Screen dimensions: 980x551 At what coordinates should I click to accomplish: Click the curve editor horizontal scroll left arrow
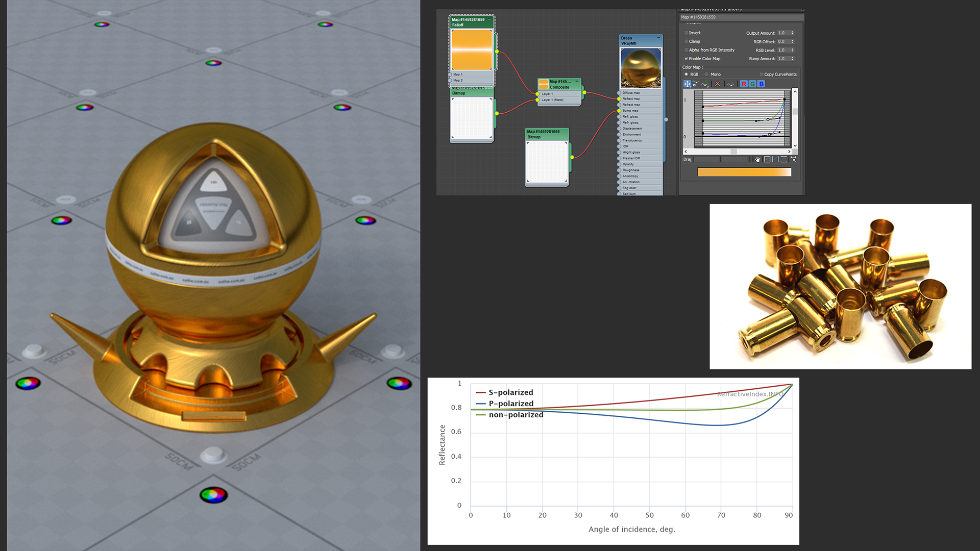pyautogui.click(x=685, y=152)
